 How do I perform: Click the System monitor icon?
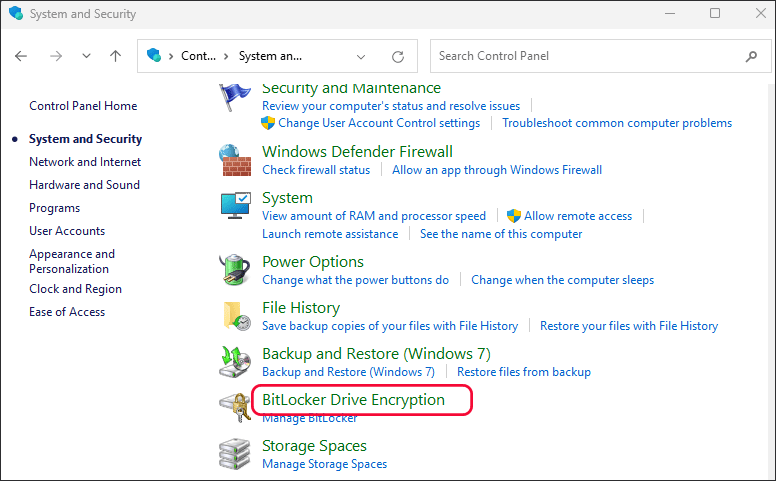(x=236, y=205)
